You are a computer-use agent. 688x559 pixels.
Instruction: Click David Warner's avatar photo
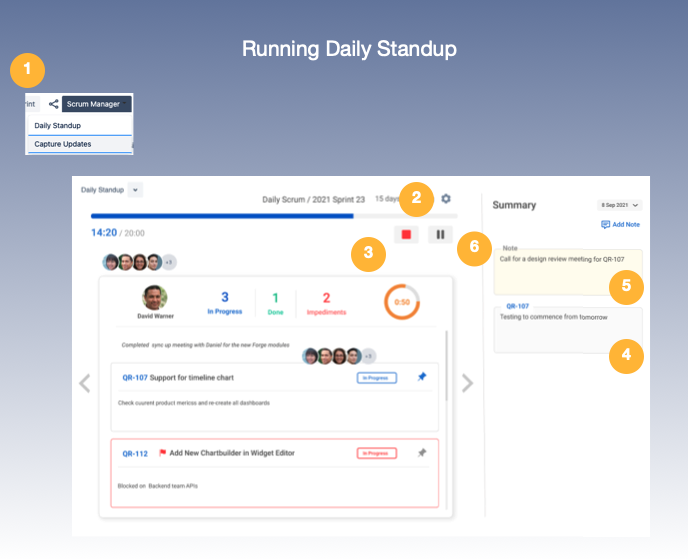click(154, 297)
